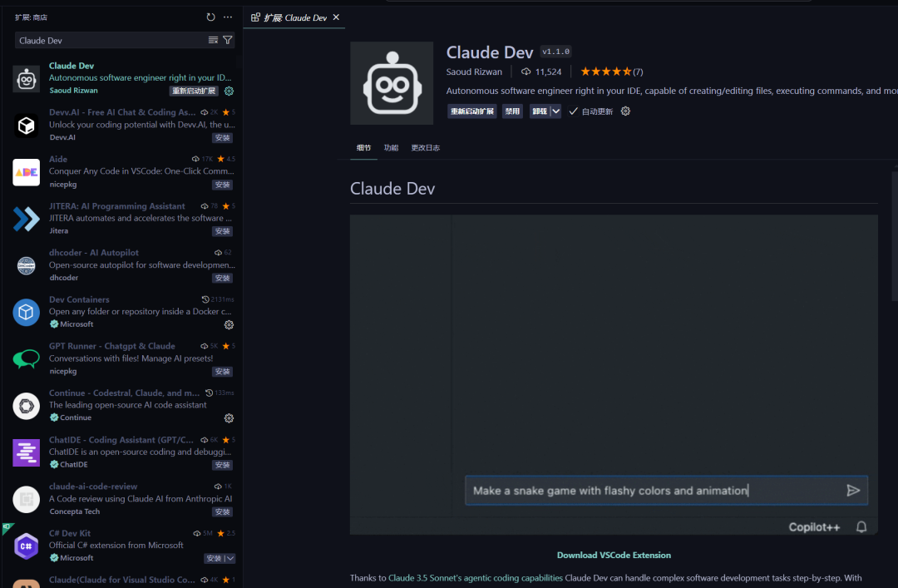Install the dhcoder extension
The width and height of the screenshot is (898, 588).
click(223, 278)
